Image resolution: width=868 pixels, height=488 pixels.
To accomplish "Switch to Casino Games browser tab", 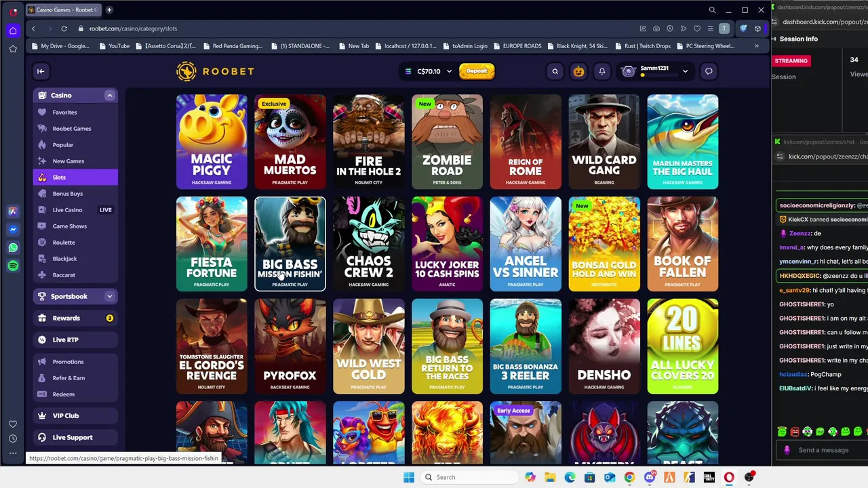I will click(62, 10).
